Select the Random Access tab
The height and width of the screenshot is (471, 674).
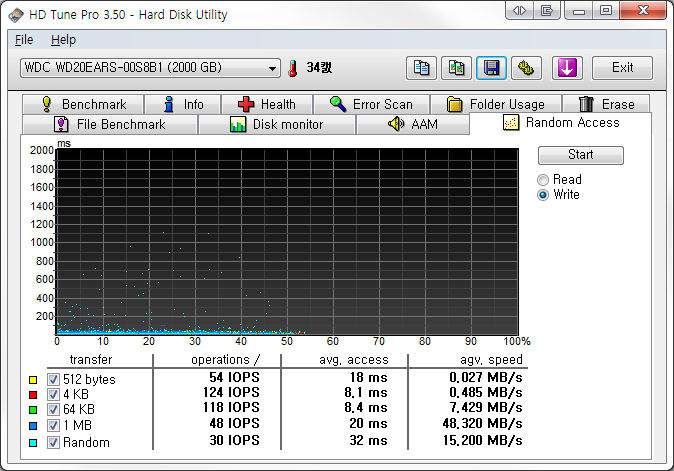tap(561, 123)
